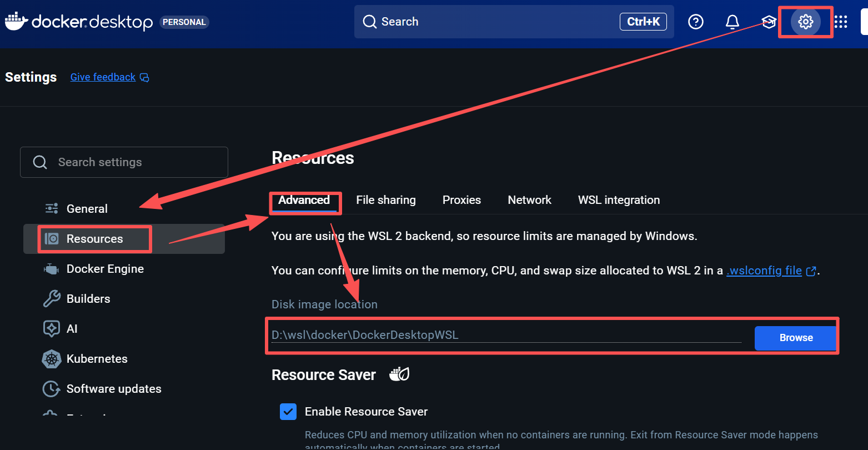Focus the Search settings field
Screen dimensions: 868x450
point(124,162)
